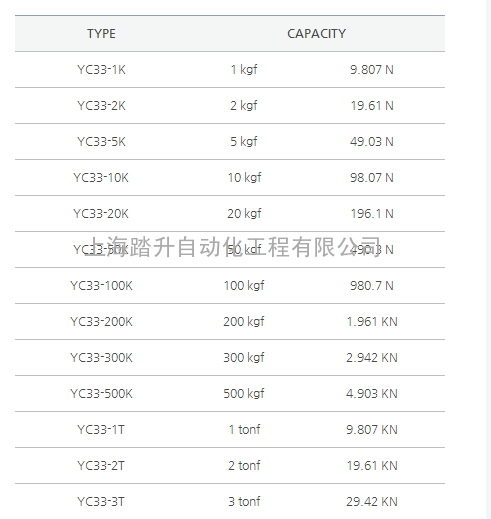Click the 196.1 N value
491x519 pixels.
372,214
